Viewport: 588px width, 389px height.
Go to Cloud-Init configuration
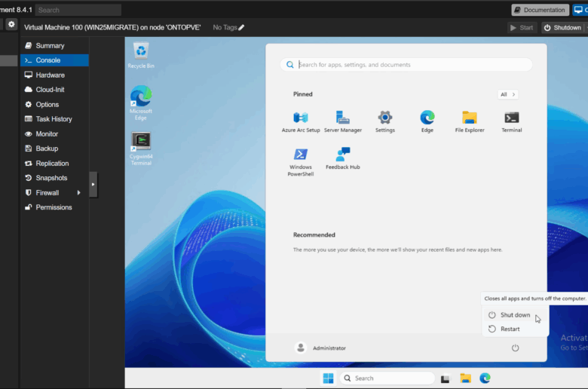[x=54, y=90]
